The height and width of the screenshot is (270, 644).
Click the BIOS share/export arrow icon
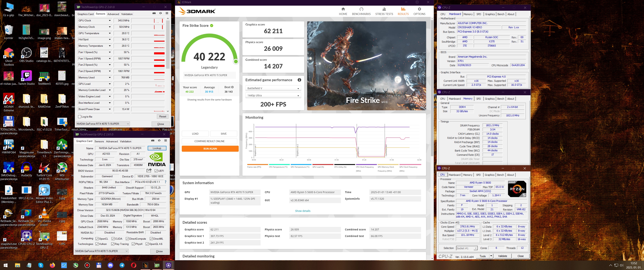(x=149, y=171)
